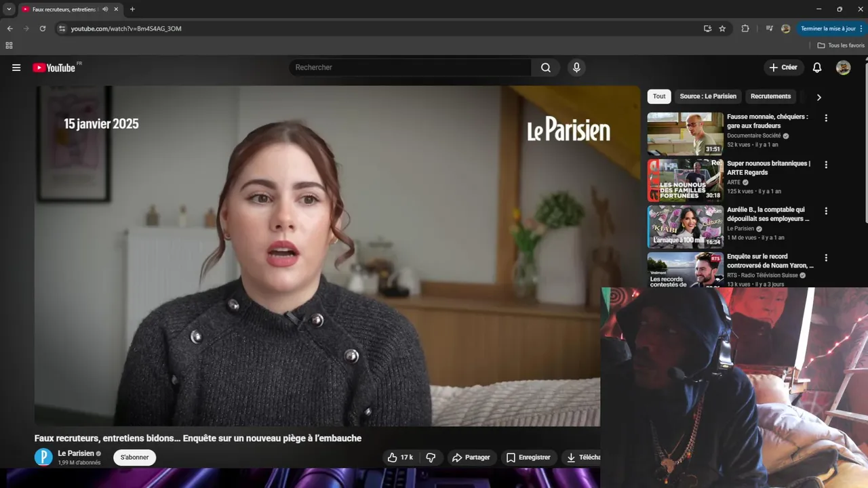Open Fausse monnaie, chéquiers video title
This screenshot has height=488, width=868.
768,121
